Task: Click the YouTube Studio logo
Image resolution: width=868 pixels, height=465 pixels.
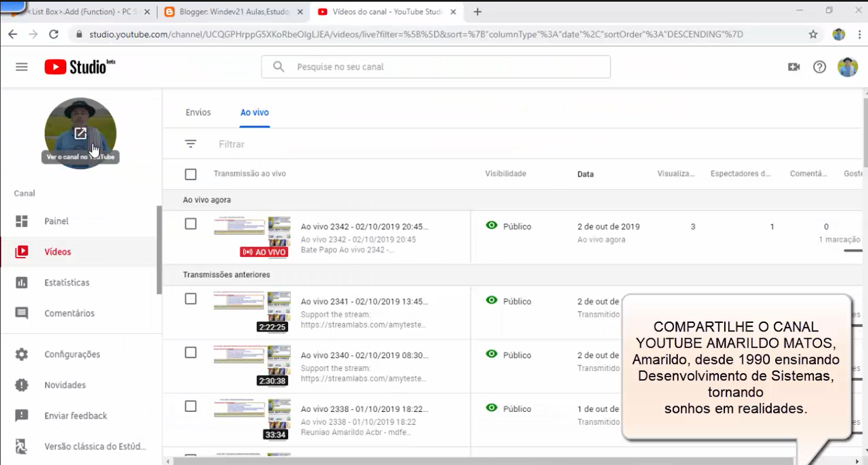Action: 80,67
